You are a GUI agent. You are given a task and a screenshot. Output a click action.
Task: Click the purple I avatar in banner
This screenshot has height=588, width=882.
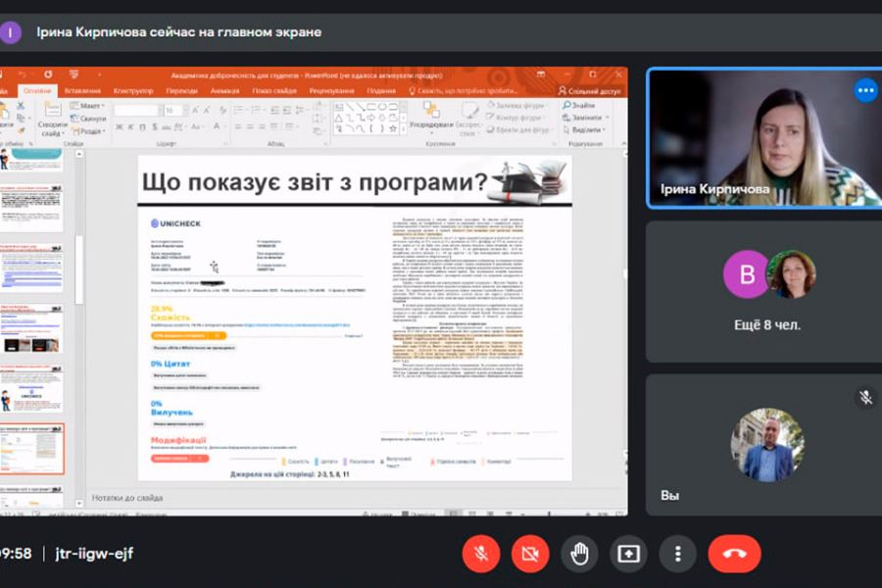pos(10,32)
